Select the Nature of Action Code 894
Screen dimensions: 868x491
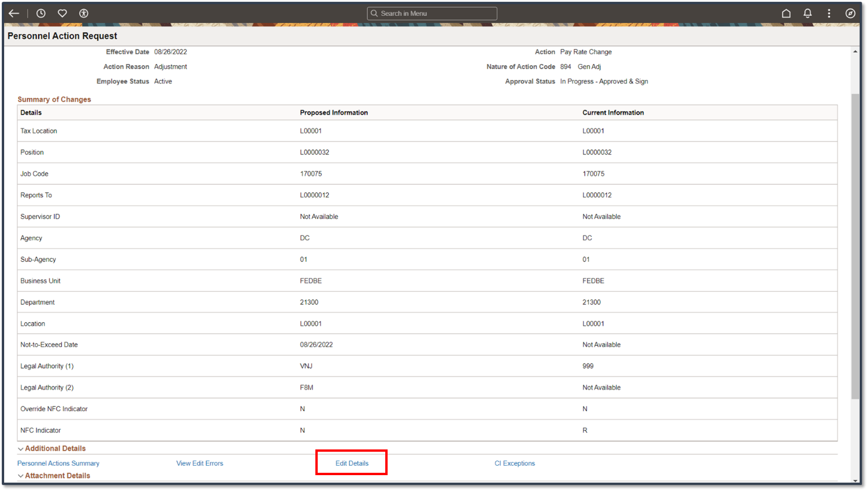[566, 67]
